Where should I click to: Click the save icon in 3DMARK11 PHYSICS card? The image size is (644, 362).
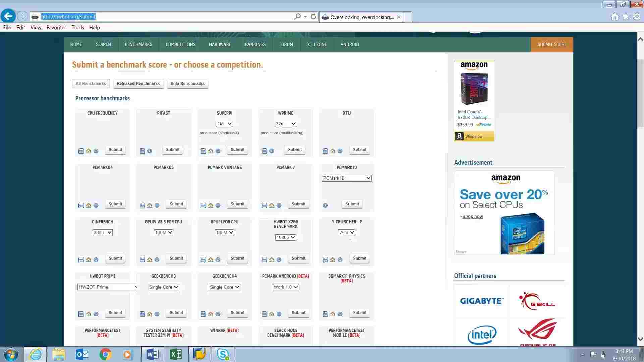tap(325, 314)
